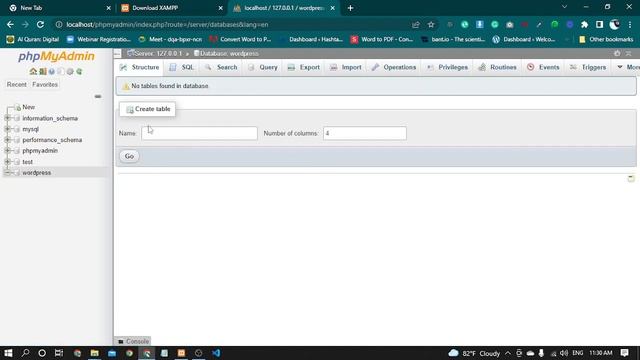The image size is (640, 360).
Task: Select the wordpress database in tree
Action: (x=37, y=173)
